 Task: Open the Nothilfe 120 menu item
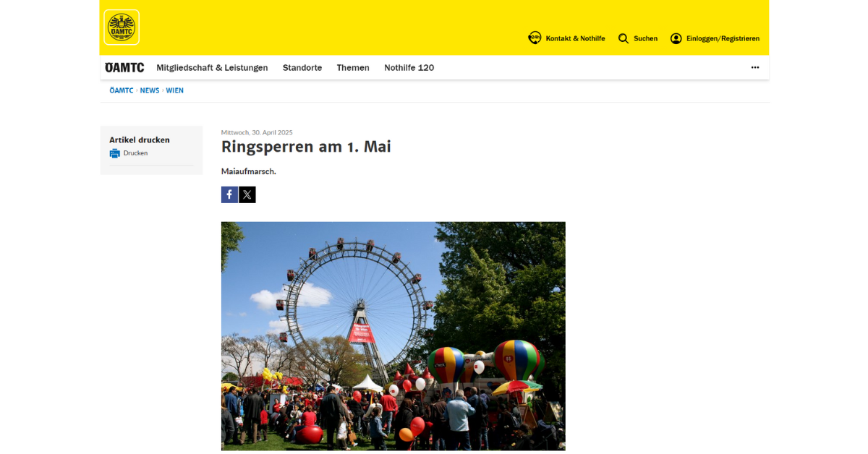pyautogui.click(x=409, y=67)
